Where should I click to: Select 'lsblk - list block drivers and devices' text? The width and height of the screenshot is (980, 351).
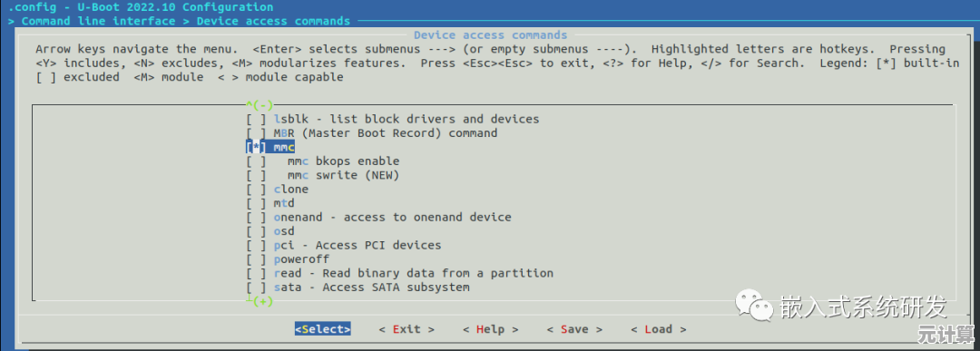pos(407,119)
